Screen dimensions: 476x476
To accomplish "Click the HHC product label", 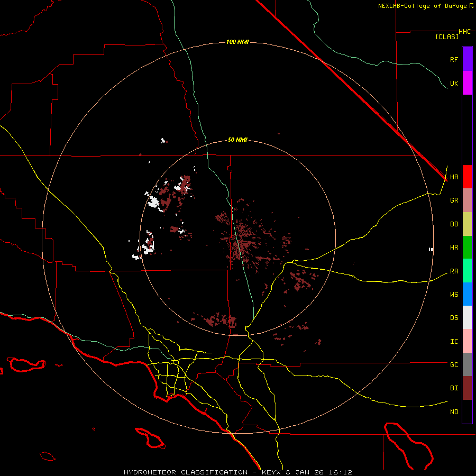I will pos(464,32).
